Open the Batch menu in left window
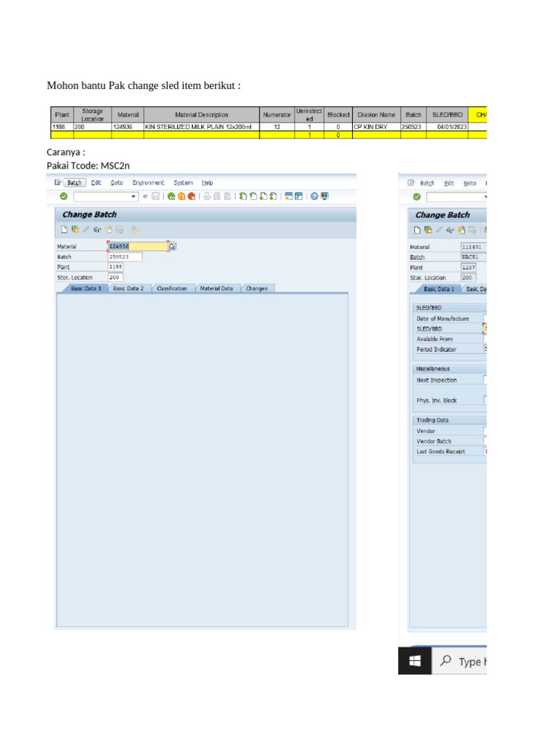Screen dimensions: 560x747 pos(74,183)
